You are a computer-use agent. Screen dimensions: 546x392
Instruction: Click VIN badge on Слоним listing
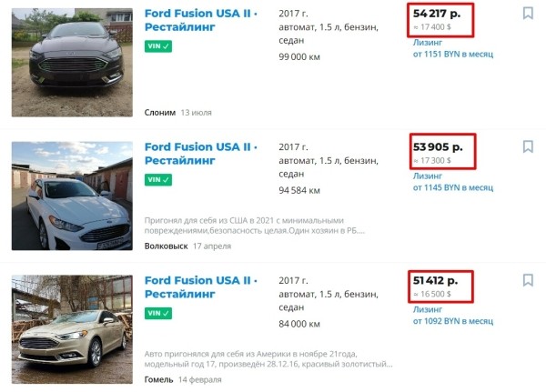[x=158, y=46]
